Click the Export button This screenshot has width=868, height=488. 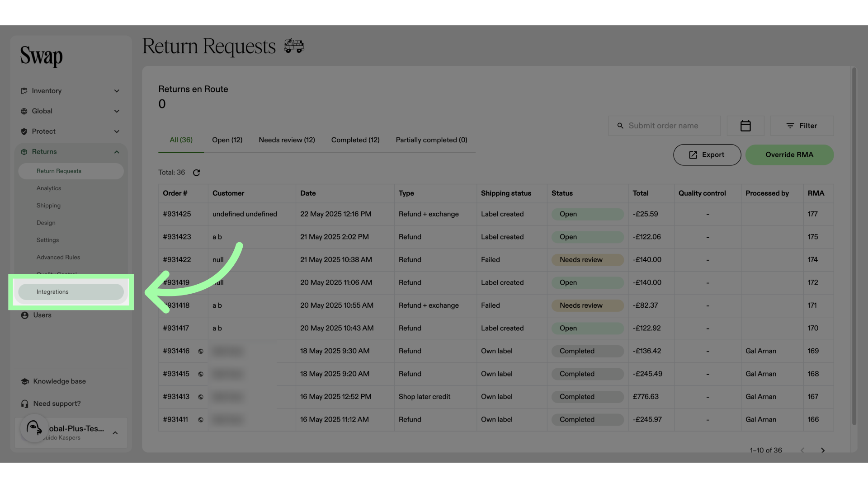coord(707,155)
